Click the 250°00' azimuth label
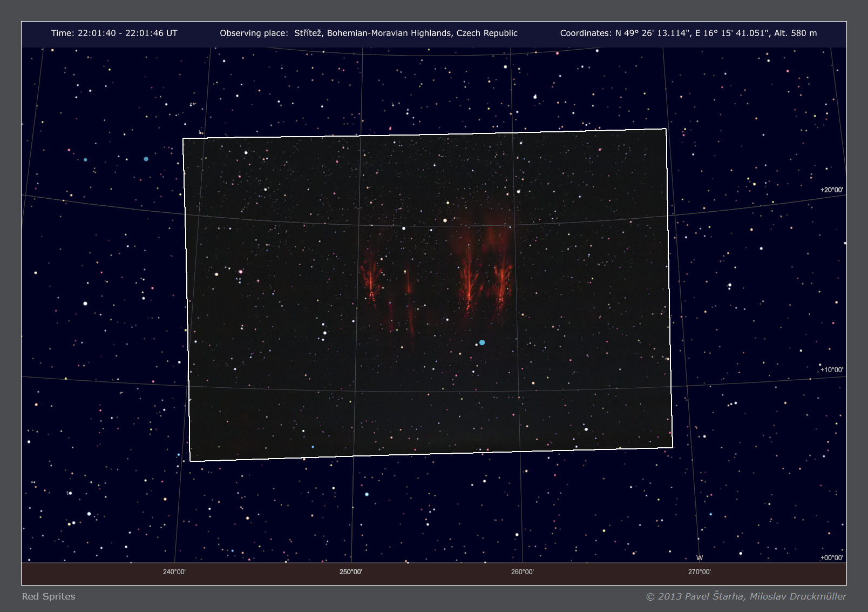Viewport: 868px width, 612px height. pos(350,572)
